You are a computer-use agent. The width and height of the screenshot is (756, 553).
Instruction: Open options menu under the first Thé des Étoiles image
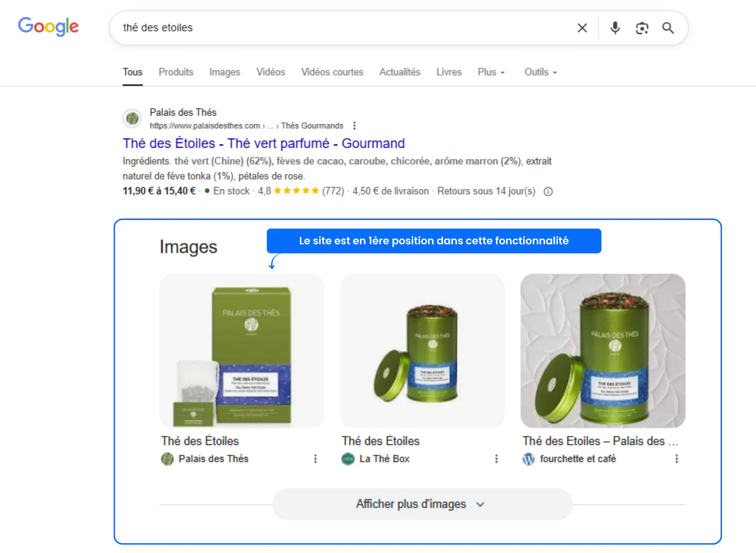(x=316, y=459)
